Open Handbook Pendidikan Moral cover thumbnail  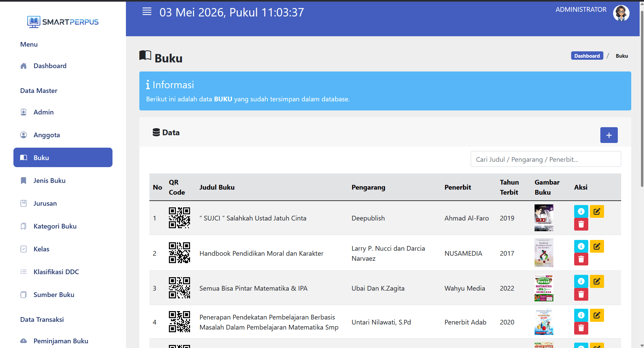(544, 253)
